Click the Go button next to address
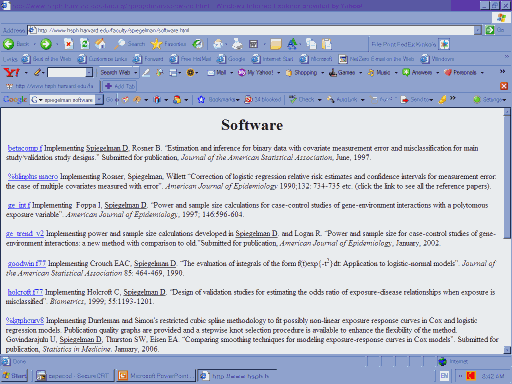Image resolution: width=512 pixels, height=384 pixels. (x=494, y=30)
